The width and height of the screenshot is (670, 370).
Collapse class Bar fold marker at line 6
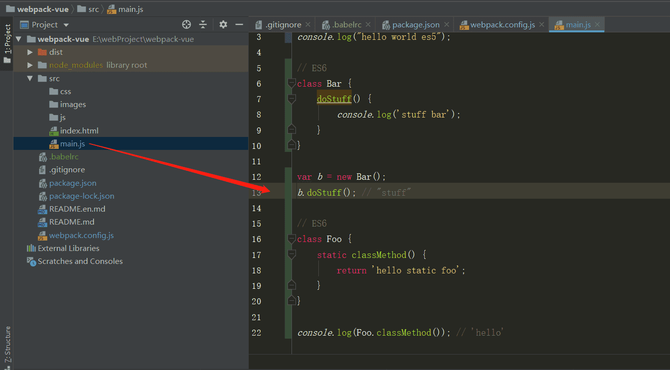[291, 83]
